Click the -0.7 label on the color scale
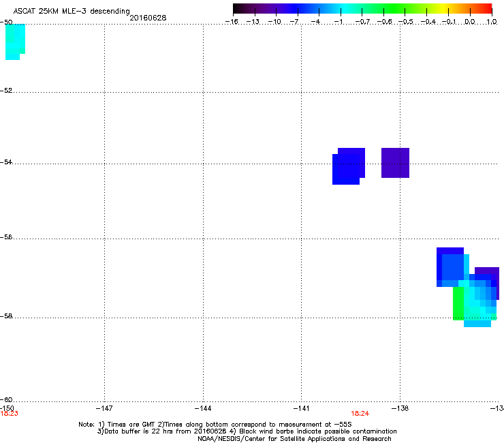This screenshot has height=443, width=504. click(x=362, y=22)
